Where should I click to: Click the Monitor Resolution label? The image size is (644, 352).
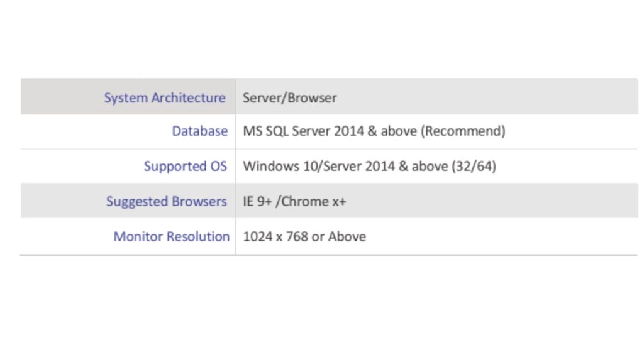171,237
